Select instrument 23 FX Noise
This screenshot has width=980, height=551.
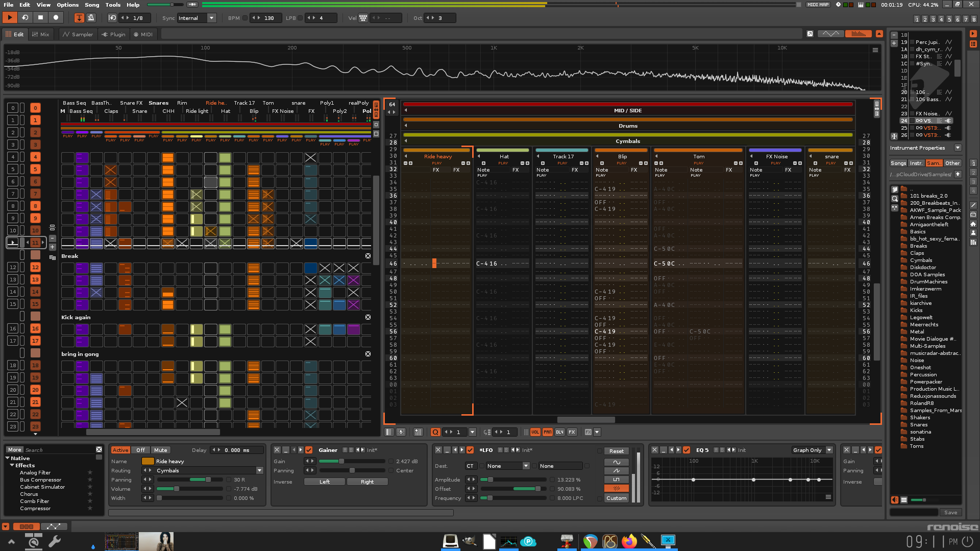pos(926,113)
